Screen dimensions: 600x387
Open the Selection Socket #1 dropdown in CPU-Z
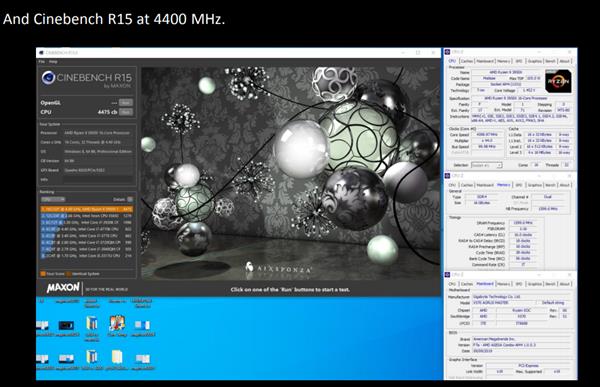486,165
